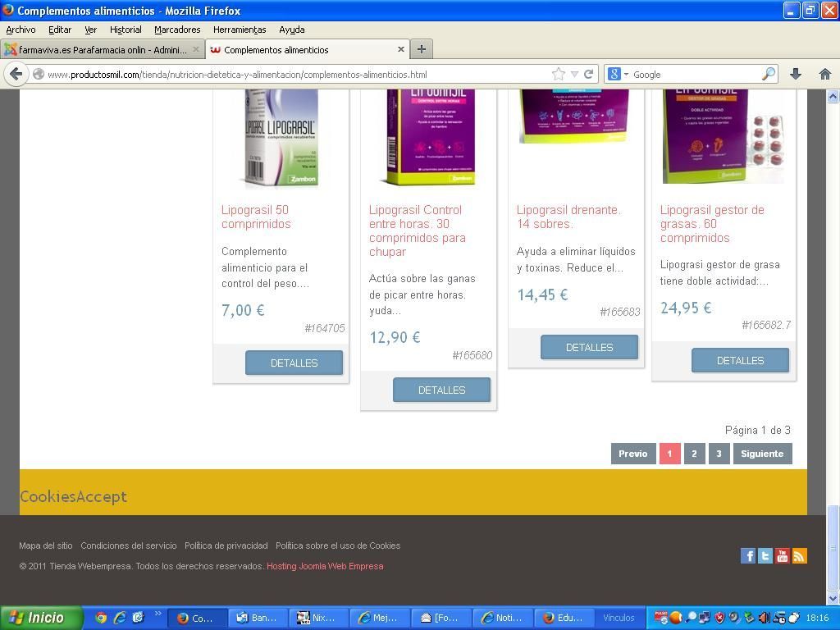The image size is (840, 630).
Task: Open Lipograsil drenante 14 sobres link
Action: coord(568,217)
